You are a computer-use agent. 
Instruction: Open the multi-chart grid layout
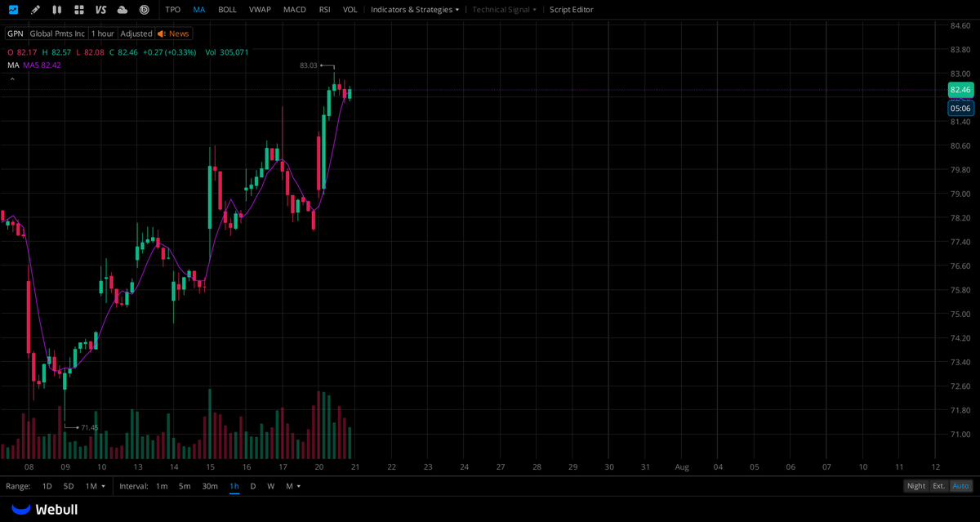(x=78, y=10)
